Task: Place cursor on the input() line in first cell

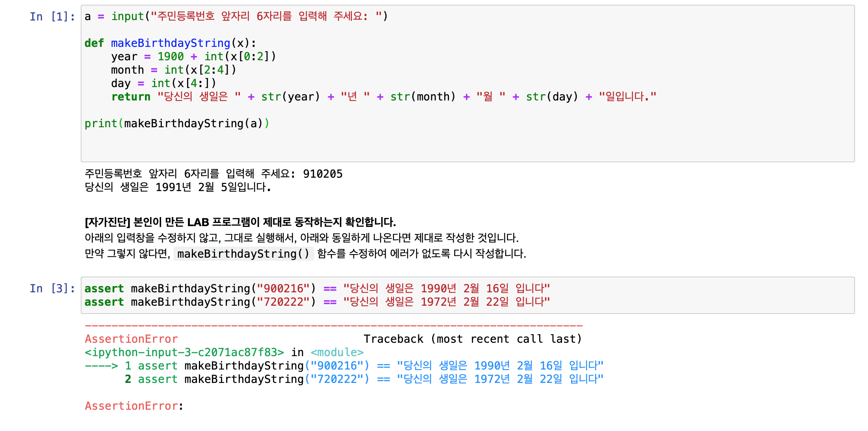Action: point(236,17)
